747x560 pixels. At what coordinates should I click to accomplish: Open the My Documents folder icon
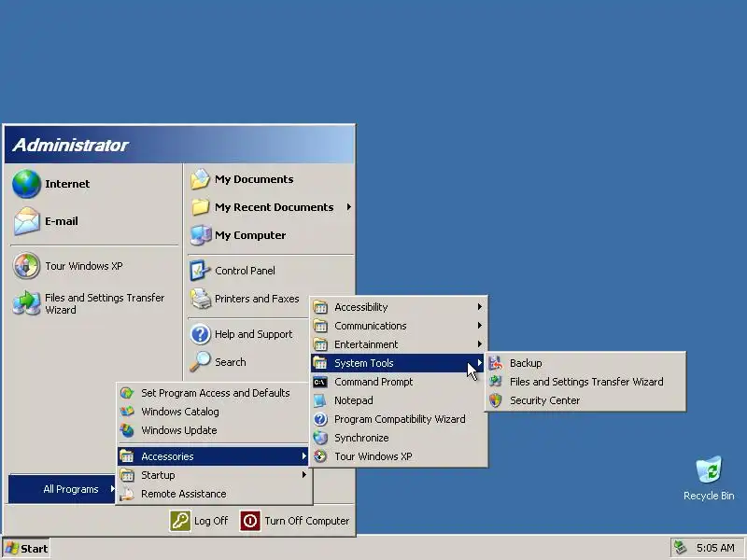200,179
